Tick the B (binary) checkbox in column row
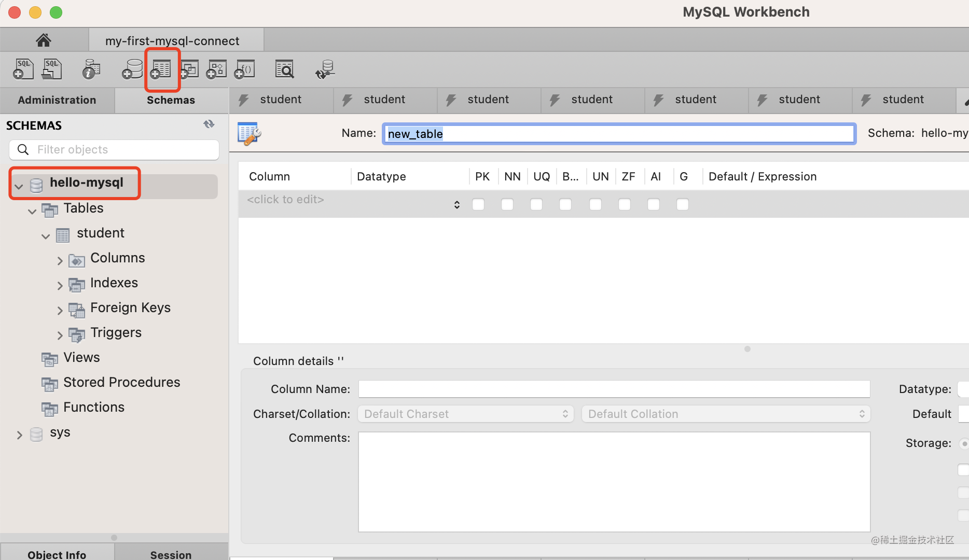This screenshot has height=560, width=969. [565, 204]
